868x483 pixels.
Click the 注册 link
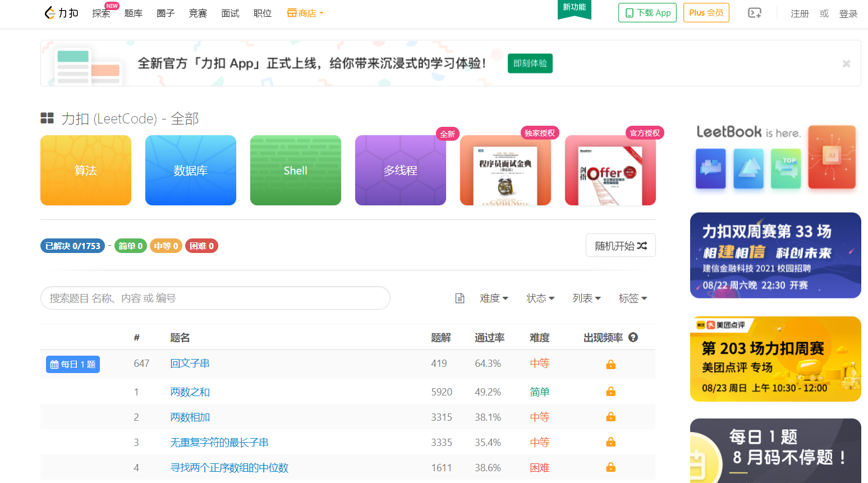[x=800, y=13]
